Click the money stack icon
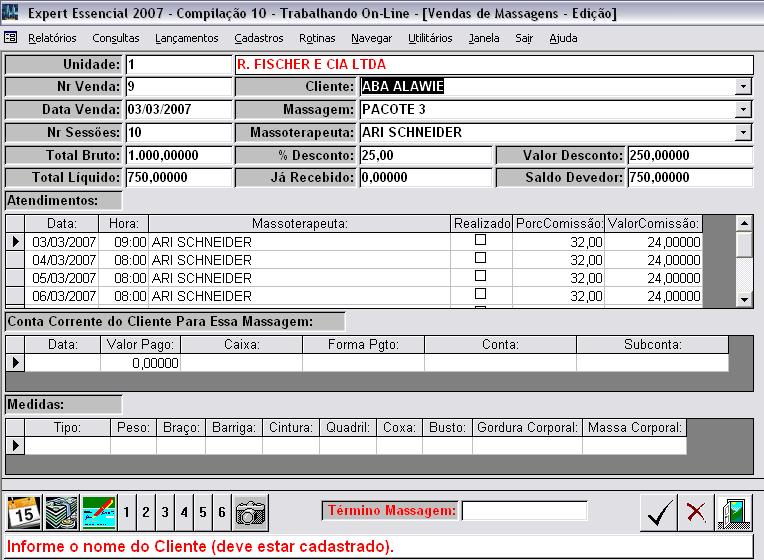Viewport: 764px width, 560px height. pos(60,512)
